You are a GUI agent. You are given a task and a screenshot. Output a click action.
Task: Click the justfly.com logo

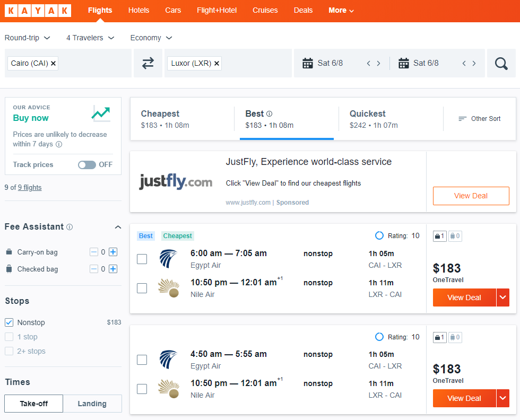176,181
